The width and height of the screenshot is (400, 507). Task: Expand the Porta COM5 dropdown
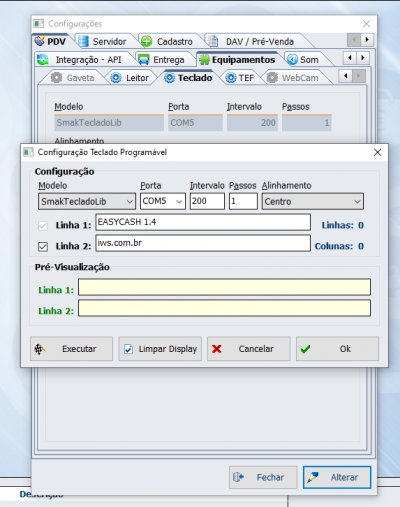[163, 201]
